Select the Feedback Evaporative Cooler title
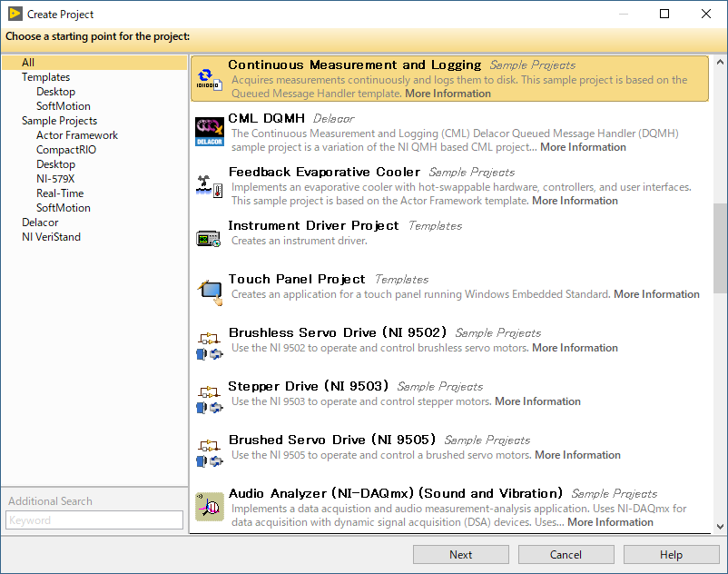The image size is (728, 574). coord(325,172)
